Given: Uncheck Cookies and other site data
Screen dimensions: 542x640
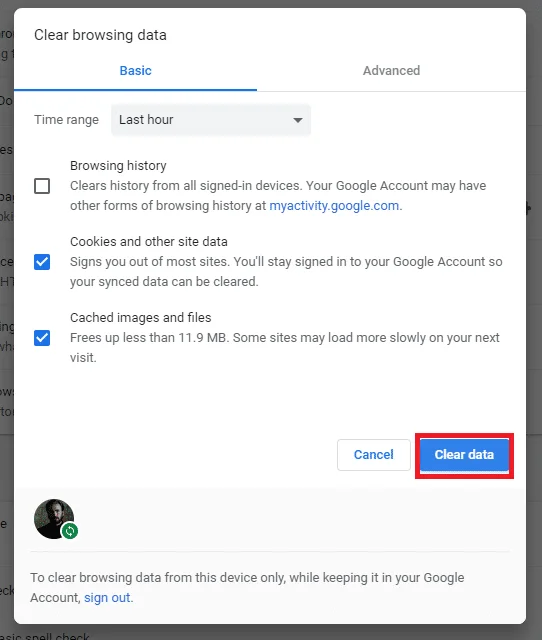Looking at the screenshot, I should click(42, 262).
